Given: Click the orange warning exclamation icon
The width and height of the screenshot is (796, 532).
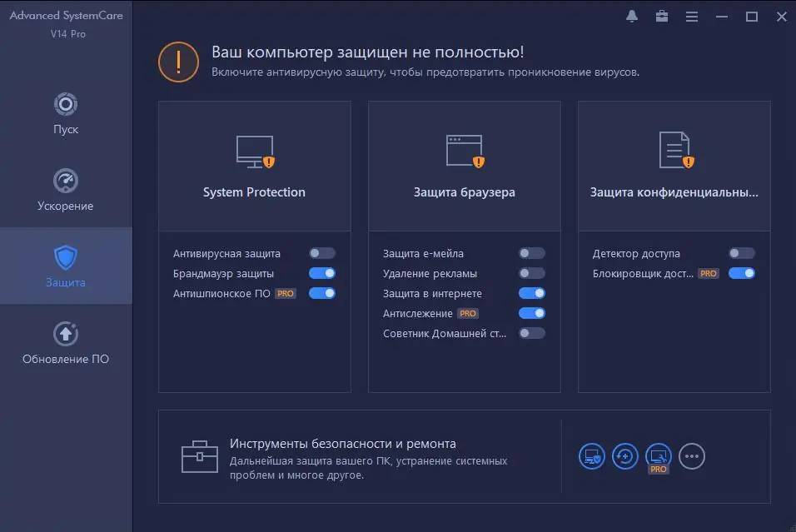Looking at the screenshot, I should click(x=177, y=61).
